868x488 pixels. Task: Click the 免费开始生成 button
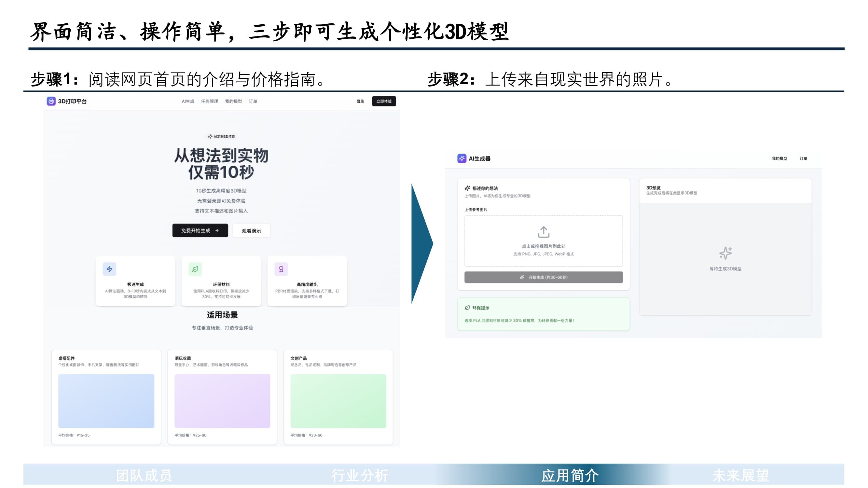(x=200, y=230)
